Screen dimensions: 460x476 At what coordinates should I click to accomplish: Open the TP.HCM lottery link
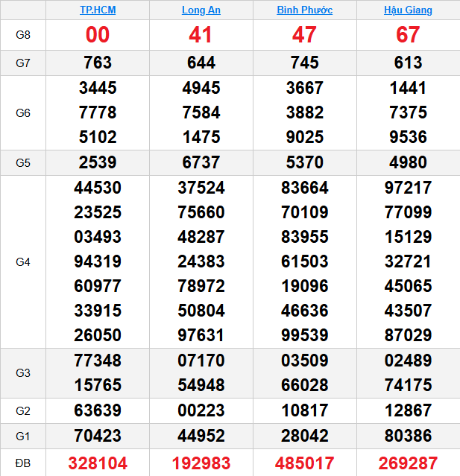pos(98,10)
